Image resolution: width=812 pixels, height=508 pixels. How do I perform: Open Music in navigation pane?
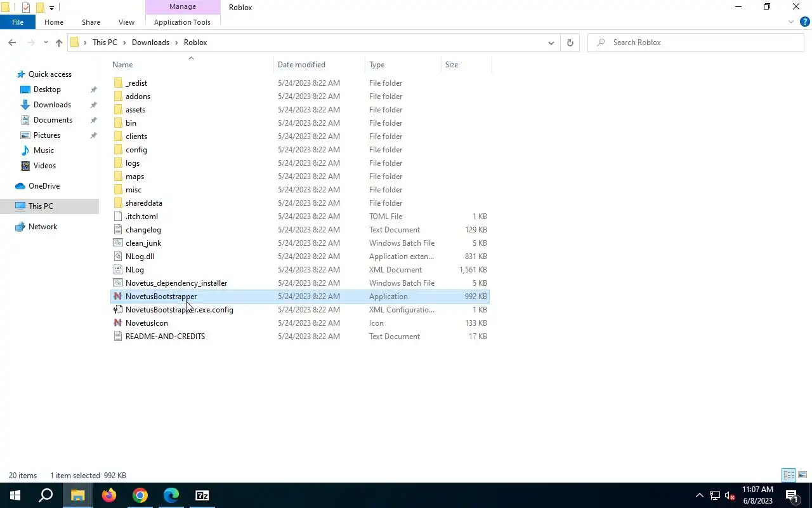43,150
